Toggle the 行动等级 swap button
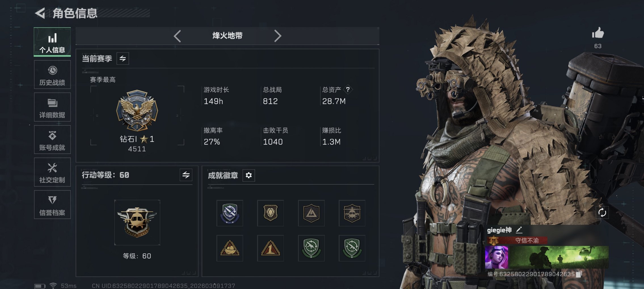644x289 pixels. tap(186, 175)
